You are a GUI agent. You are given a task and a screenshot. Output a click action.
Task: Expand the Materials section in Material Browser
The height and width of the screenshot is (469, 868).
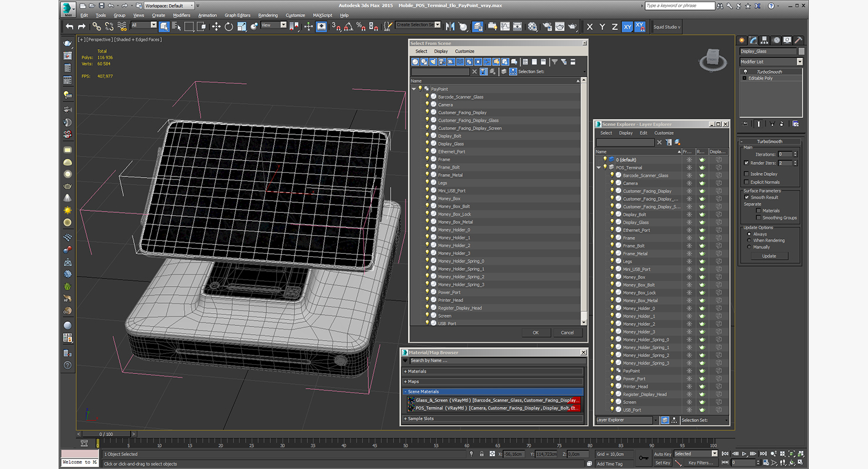(493, 371)
